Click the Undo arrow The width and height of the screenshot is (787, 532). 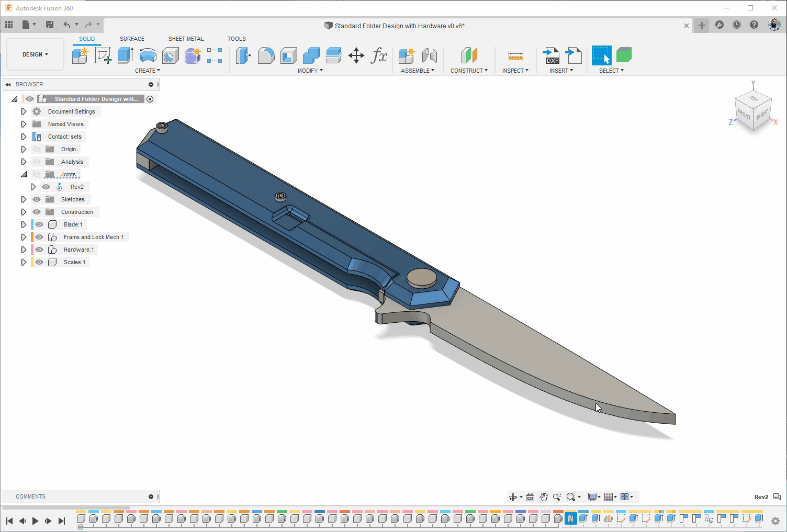66,25
